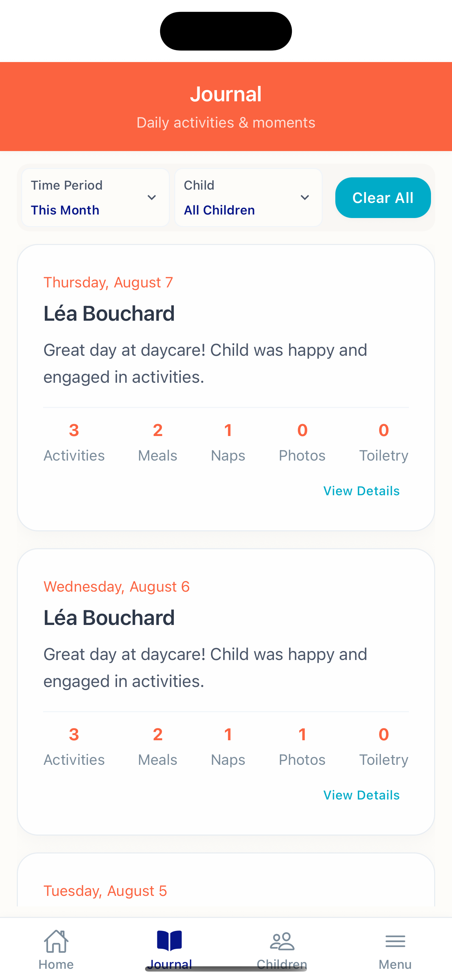Tap the Home house icon
Viewport: 452px width, 980px height.
56,941
